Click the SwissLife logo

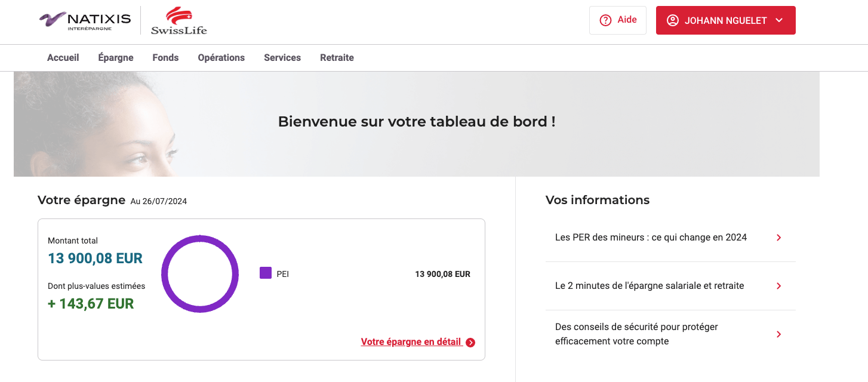(178, 20)
